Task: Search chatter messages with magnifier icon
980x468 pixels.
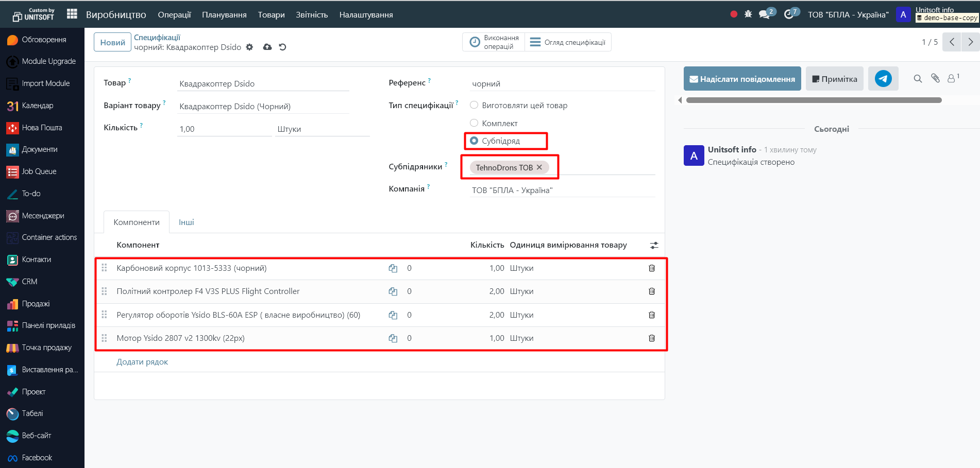Action: pos(918,79)
